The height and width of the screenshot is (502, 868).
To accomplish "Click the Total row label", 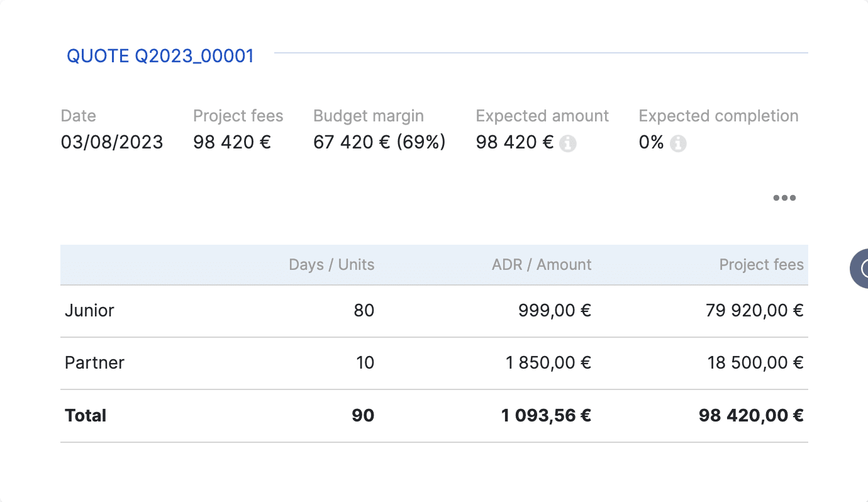I will pyautogui.click(x=86, y=416).
